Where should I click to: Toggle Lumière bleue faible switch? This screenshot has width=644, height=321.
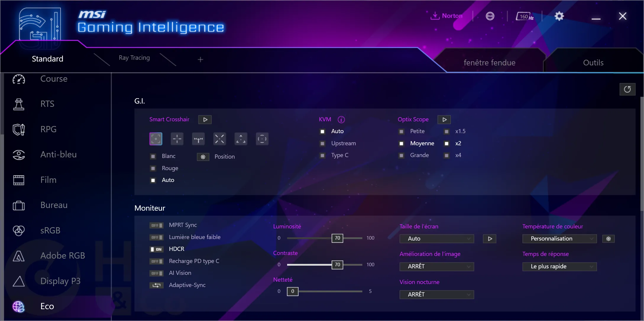click(x=156, y=237)
